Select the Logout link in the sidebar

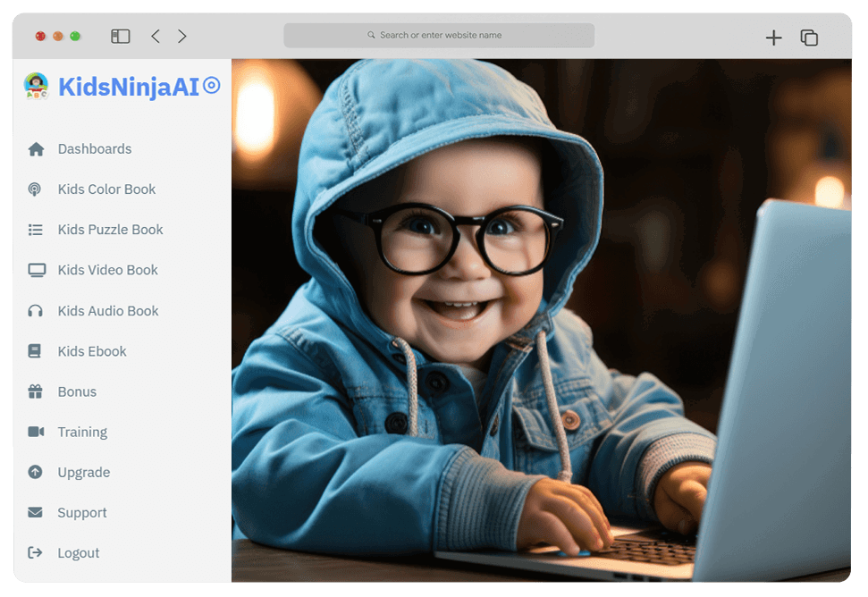79,553
